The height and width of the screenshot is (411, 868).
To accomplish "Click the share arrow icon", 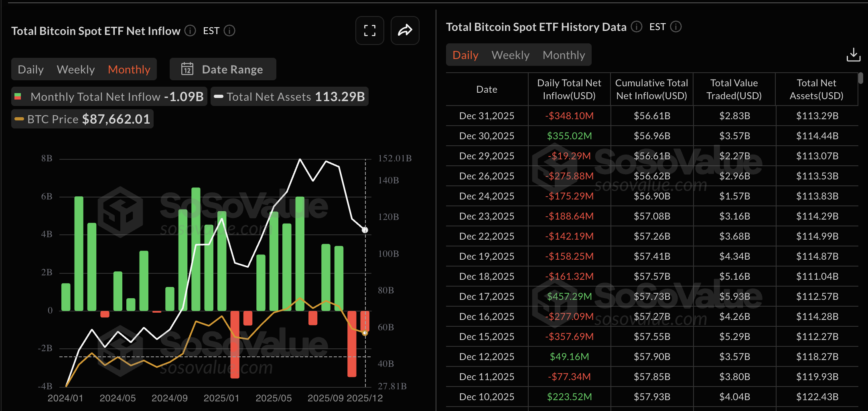I will click(405, 31).
